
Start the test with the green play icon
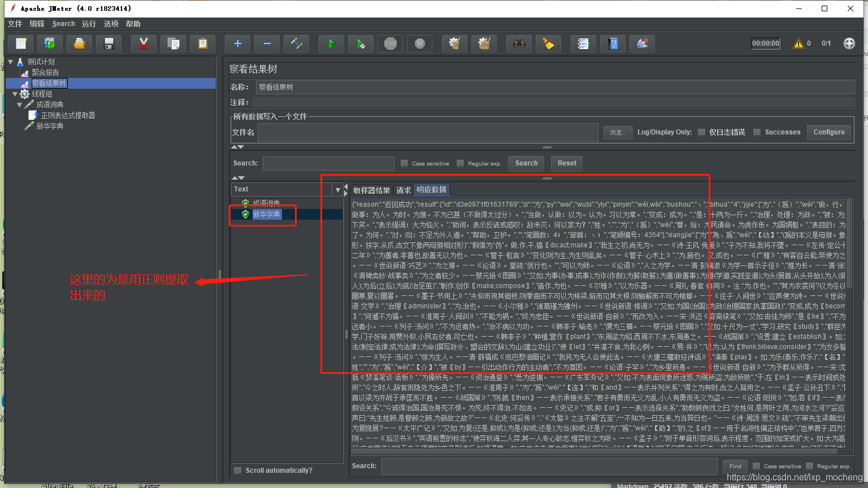(331, 43)
